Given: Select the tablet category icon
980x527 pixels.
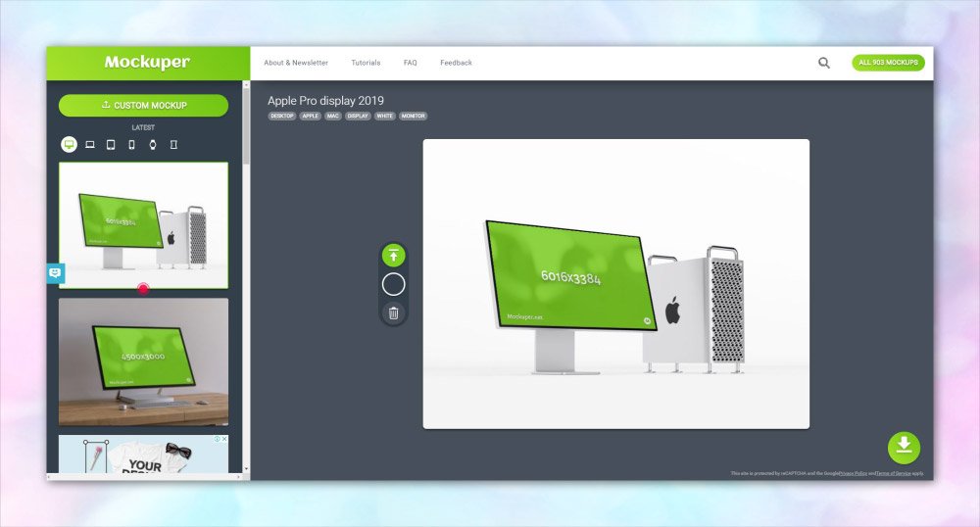Looking at the screenshot, I should (x=111, y=145).
